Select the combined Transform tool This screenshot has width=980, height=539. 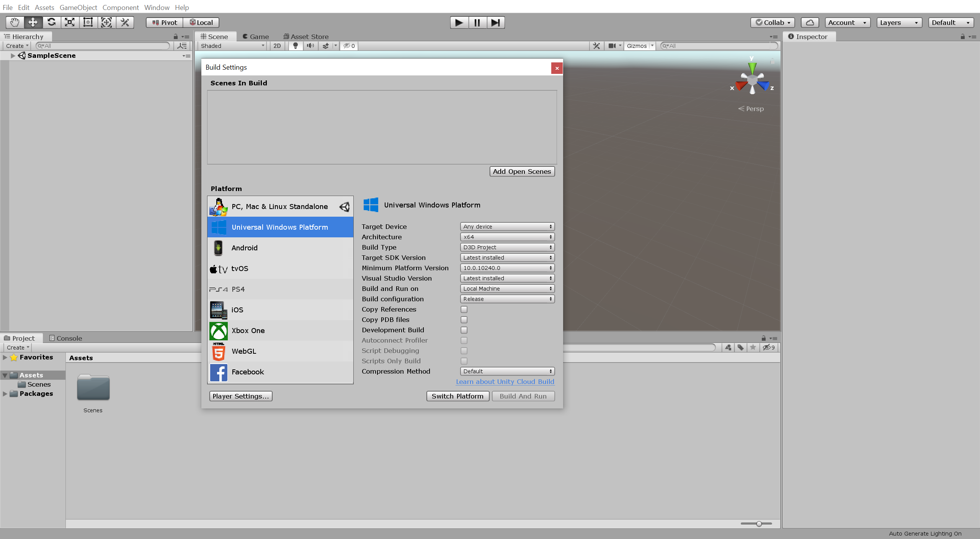106,23
